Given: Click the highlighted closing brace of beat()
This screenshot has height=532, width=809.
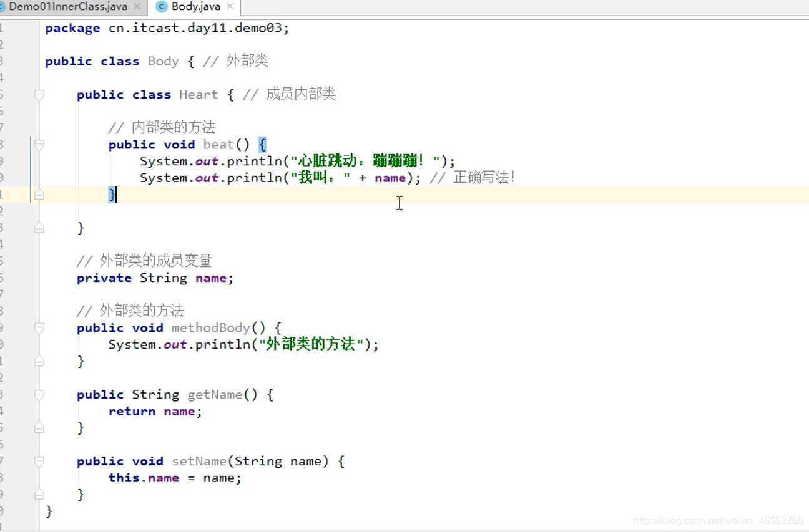Looking at the screenshot, I should click(x=112, y=195).
